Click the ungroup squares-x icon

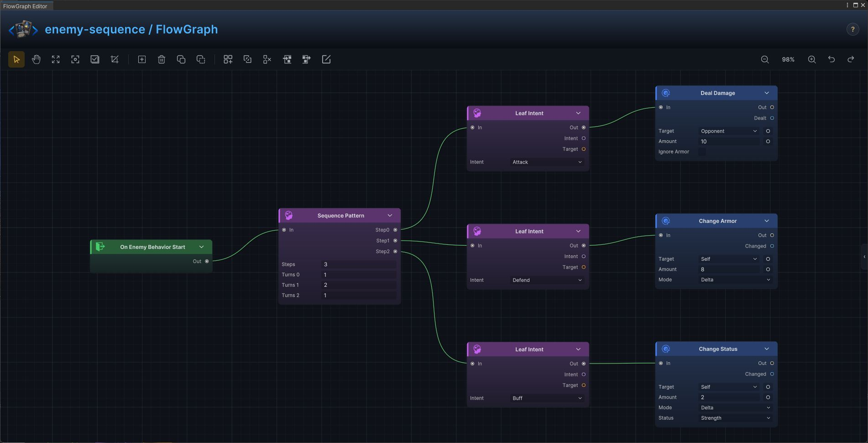(267, 59)
